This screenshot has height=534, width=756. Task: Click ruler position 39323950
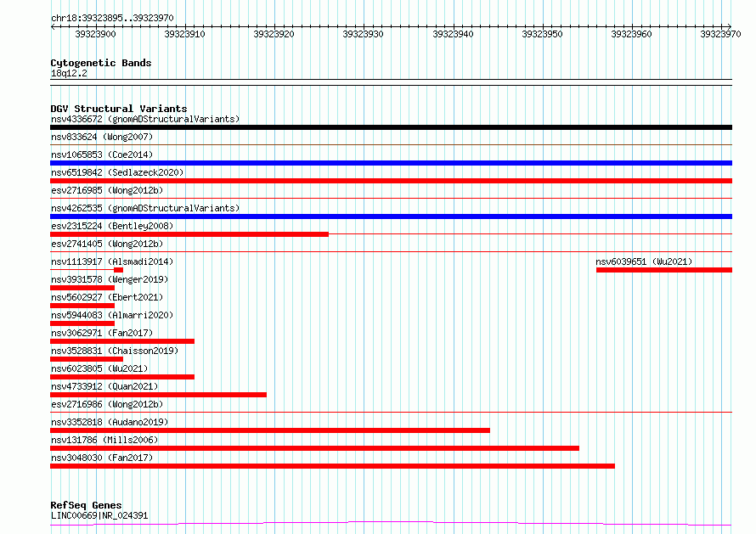[x=543, y=34]
